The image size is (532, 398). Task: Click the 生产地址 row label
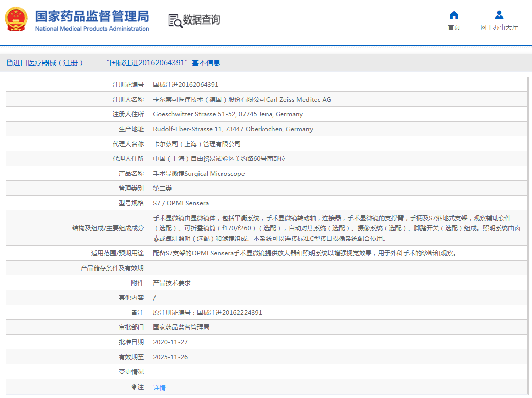pos(131,129)
